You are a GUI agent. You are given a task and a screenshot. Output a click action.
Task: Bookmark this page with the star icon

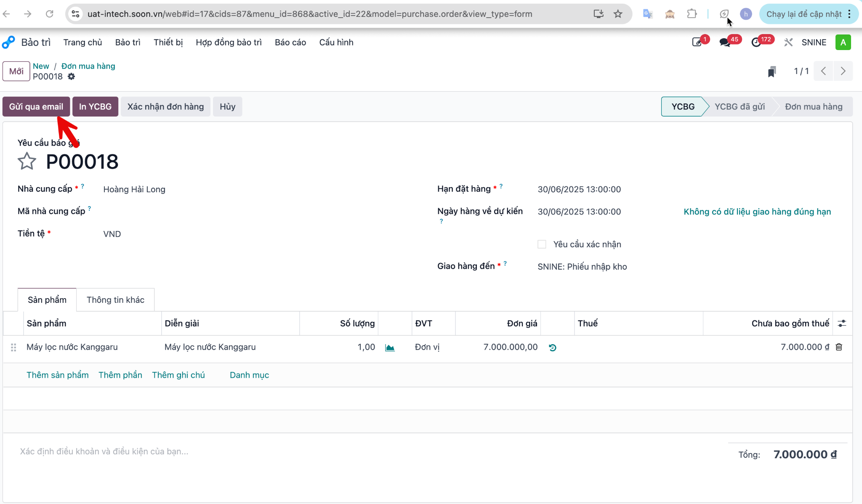pyautogui.click(x=618, y=14)
